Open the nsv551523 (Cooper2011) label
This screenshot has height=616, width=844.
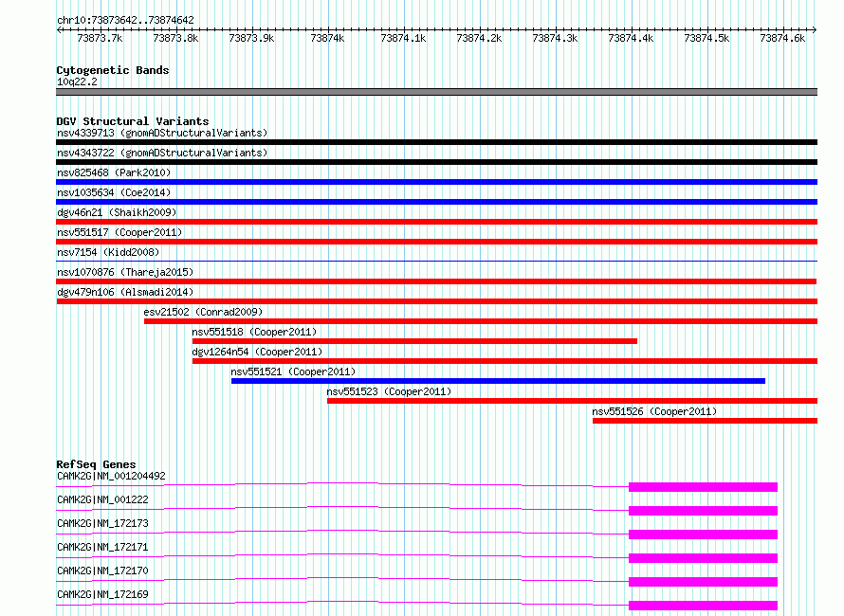pyautogui.click(x=389, y=391)
